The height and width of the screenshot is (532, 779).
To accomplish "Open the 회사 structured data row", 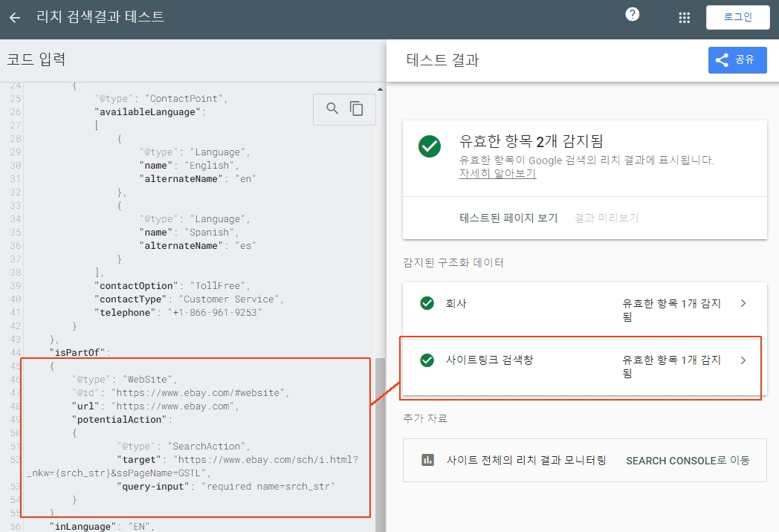I will pos(584,310).
